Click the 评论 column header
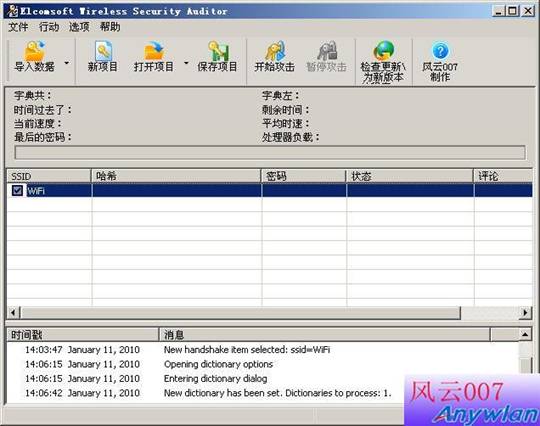 503,176
